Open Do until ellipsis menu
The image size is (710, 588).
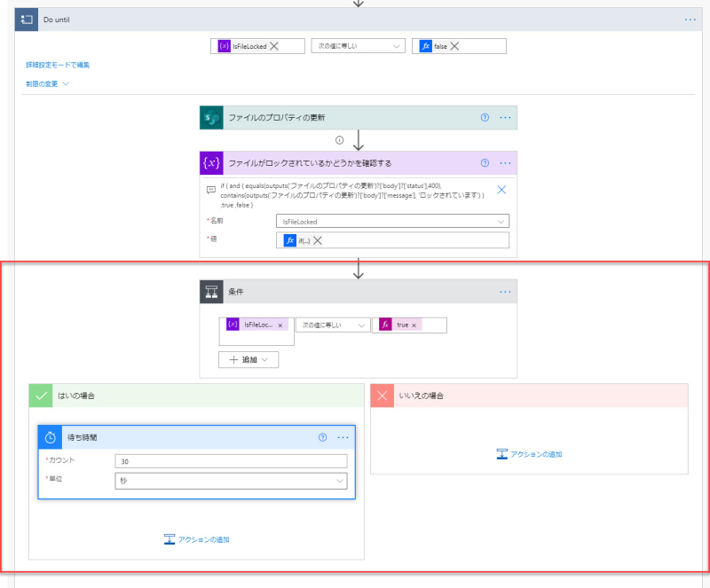(690, 20)
